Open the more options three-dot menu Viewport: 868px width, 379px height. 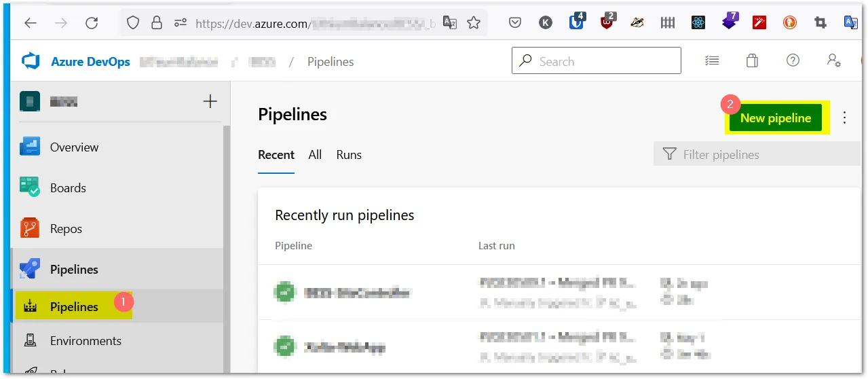[x=844, y=118]
